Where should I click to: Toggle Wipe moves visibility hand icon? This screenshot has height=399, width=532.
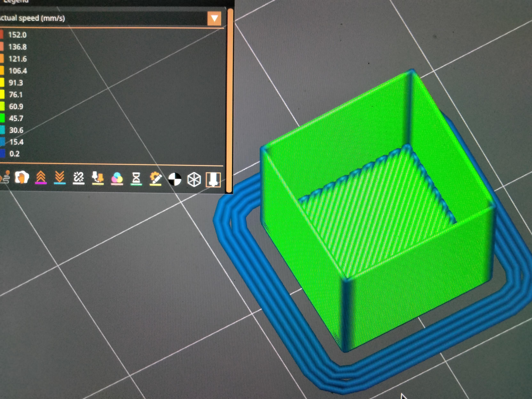(22, 177)
